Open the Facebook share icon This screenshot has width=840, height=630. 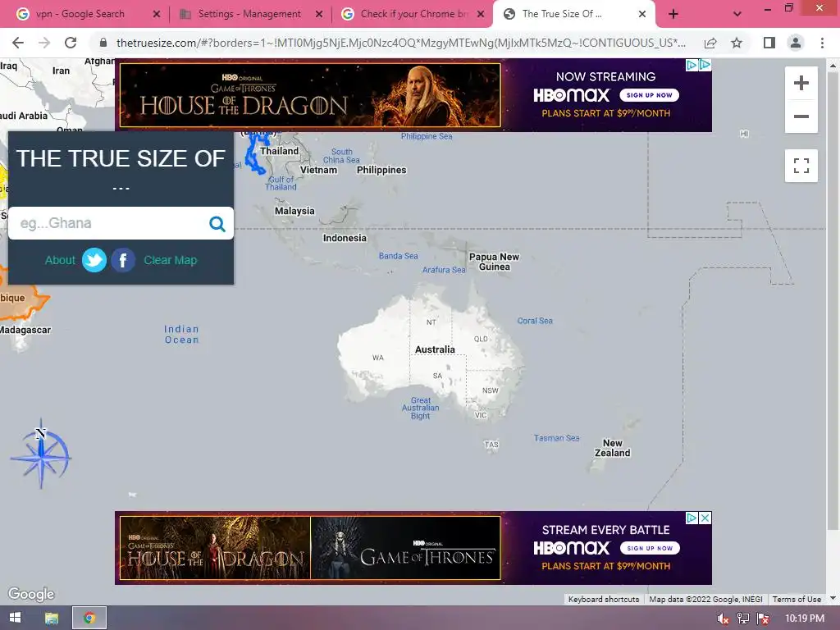123,260
